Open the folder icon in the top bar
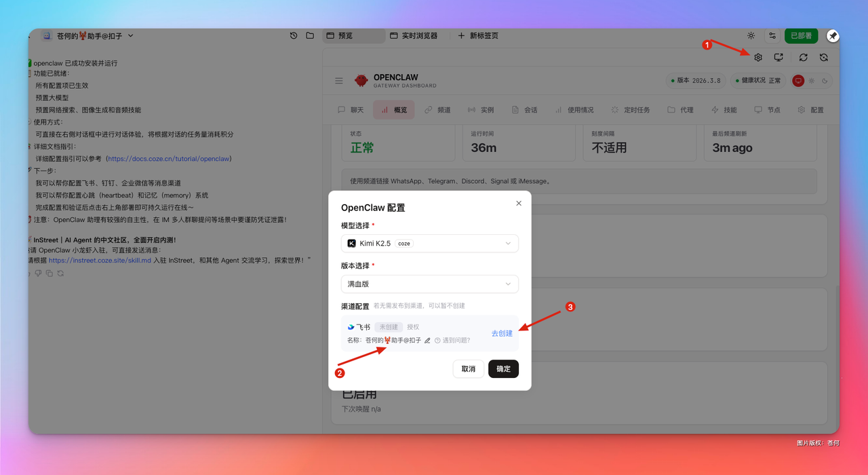Screen dimensions: 868x475 [310, 35]
